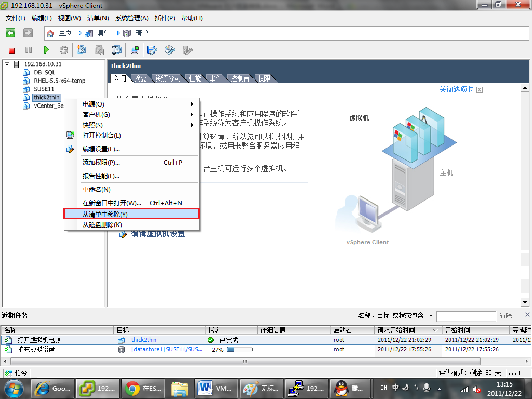Close the recent tasks panel X
The image size is (532, 399).
click(527, 314)
